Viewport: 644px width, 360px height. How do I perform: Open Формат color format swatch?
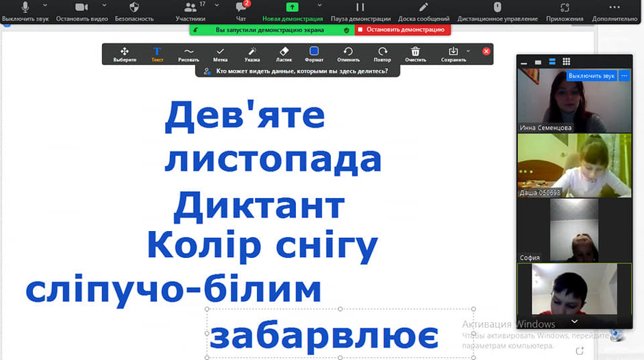tap(314, 54)
